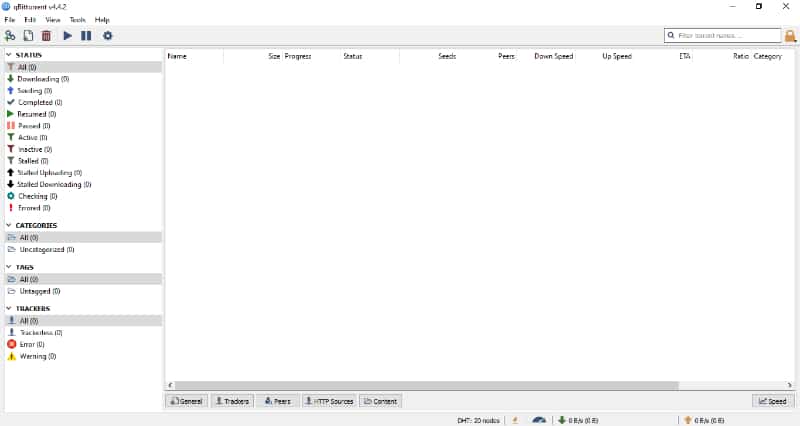Switch to the HTTP Sources tab
Image resolution: width=800 pixels, height=426 pixels.
pyautogui.click(x=329, y=402)
